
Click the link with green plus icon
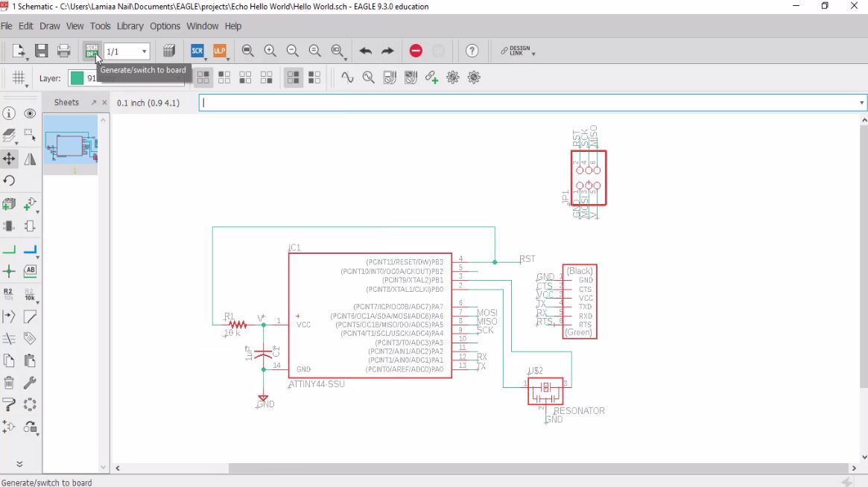coord(432,77)
